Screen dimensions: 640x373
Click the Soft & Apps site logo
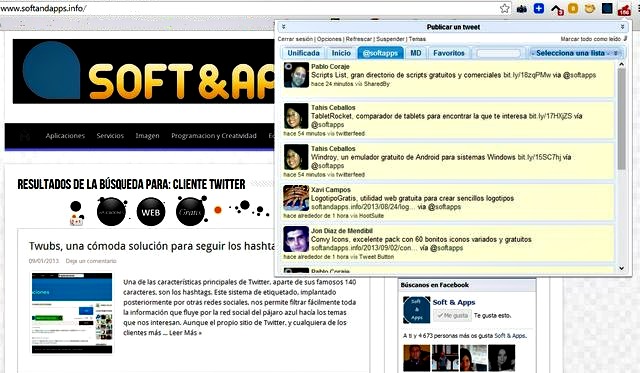click(144, 72)
